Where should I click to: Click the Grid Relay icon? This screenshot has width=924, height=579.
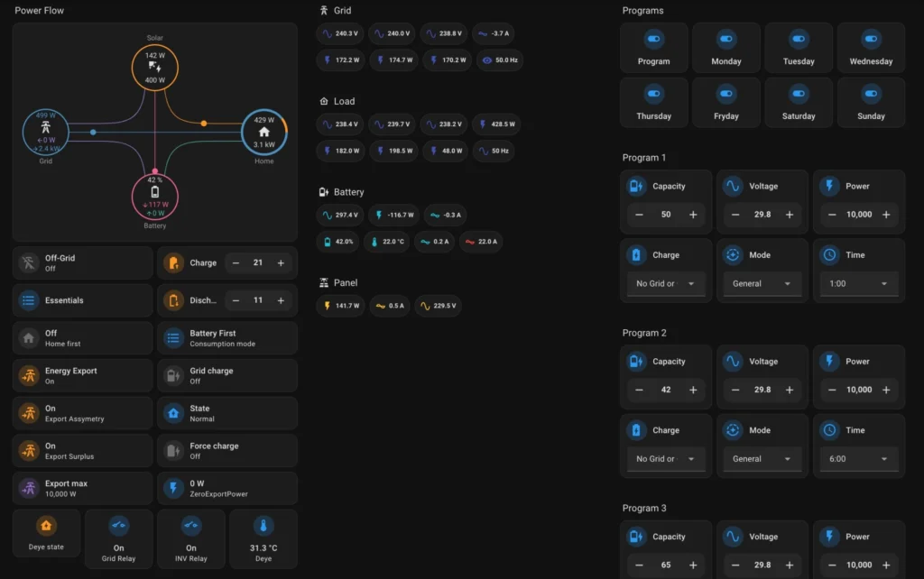pyautogui.click(x=118, y=526)
